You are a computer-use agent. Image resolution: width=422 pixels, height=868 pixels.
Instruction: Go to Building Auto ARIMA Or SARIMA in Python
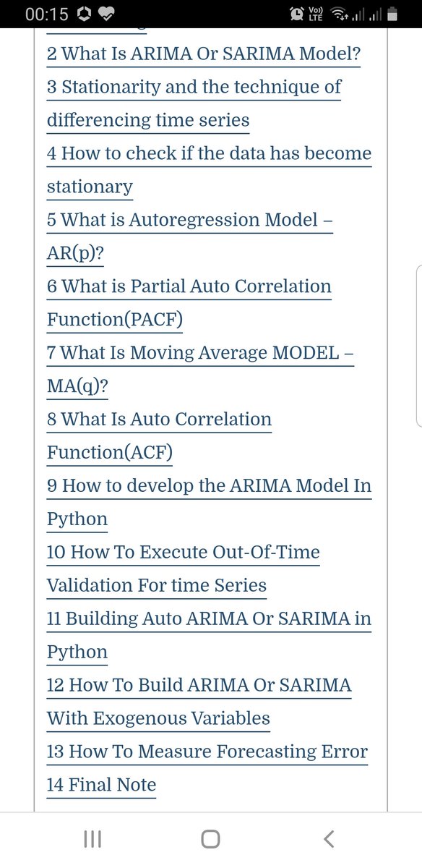point(210,636)
